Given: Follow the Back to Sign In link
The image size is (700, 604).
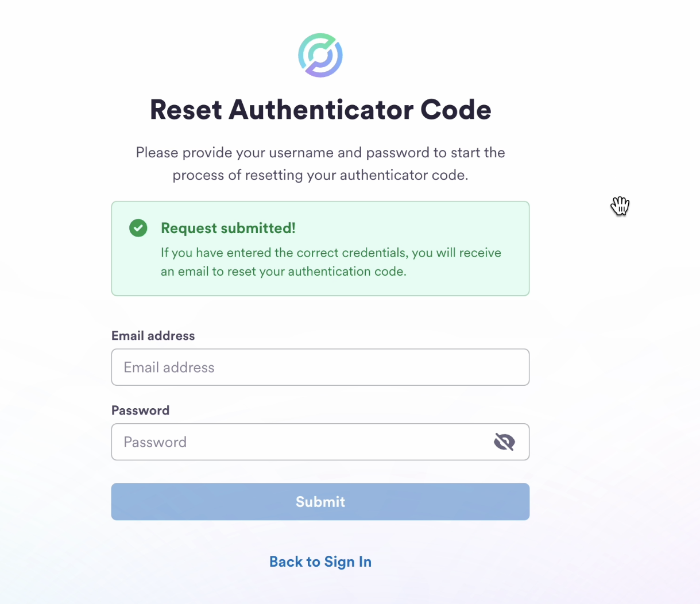Looking at the screenshot, I should [320, 562].
